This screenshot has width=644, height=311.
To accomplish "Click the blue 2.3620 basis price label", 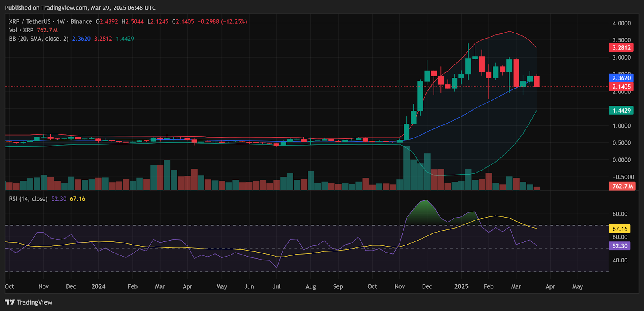I will pyautogui.click(x=621, y=78).
